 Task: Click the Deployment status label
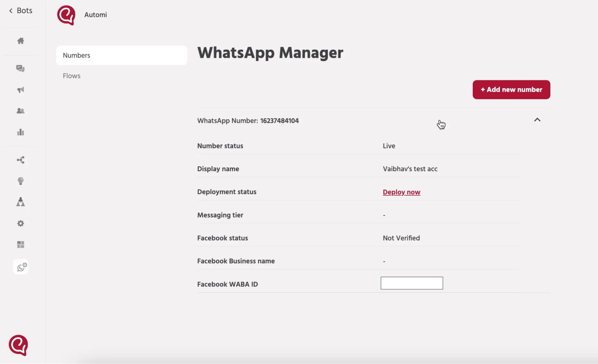(x=227, y=192)
